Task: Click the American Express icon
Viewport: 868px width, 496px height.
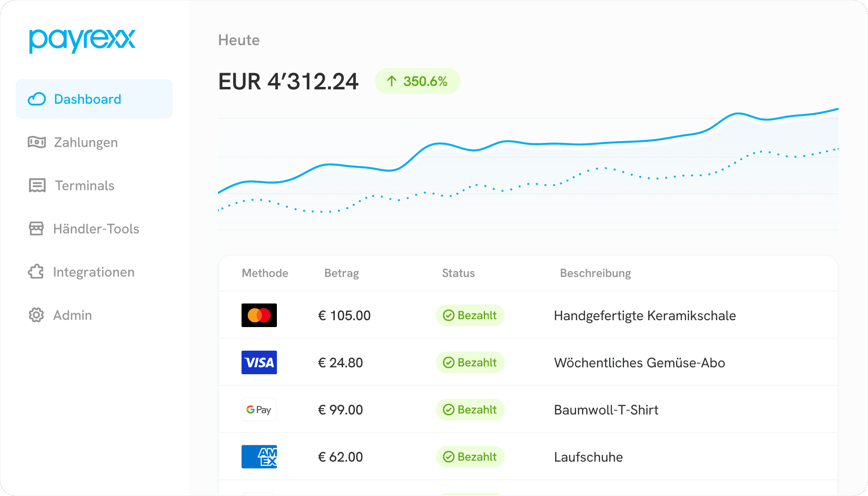Action: 259,457
